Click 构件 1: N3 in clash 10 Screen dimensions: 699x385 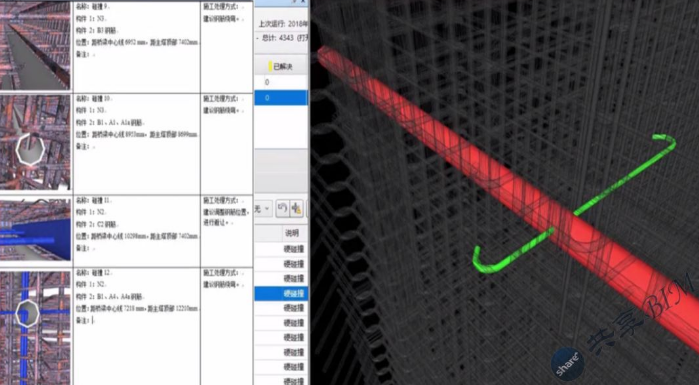pyautogui.click(x=91, y=111)
